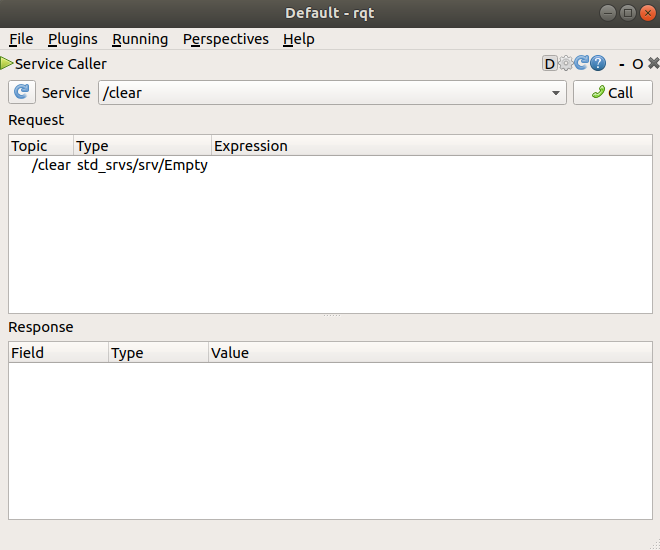This screenshot has height=550, width=660.
Task: Open the Running menu
Action: coord(140,39)
